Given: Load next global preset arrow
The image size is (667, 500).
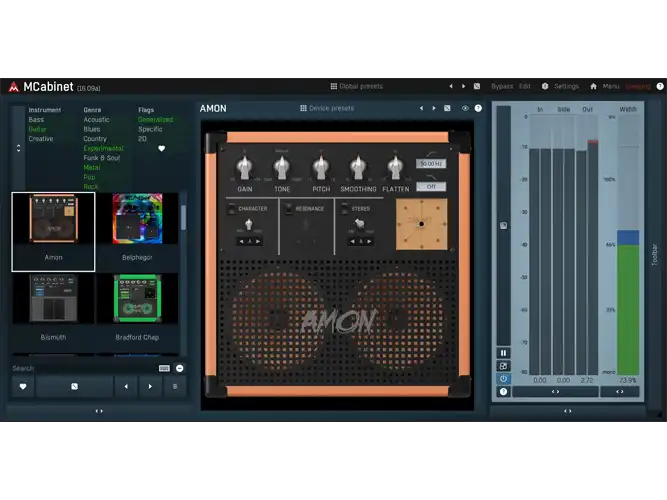Looking at the screenshot, I should (x=464, y=86).
